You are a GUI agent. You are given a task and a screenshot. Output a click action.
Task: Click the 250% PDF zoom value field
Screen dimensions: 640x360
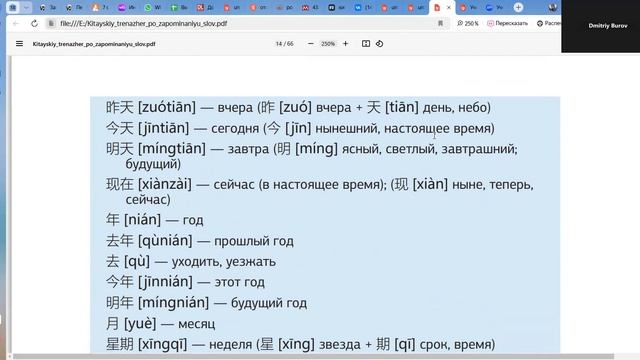(328, 44)
